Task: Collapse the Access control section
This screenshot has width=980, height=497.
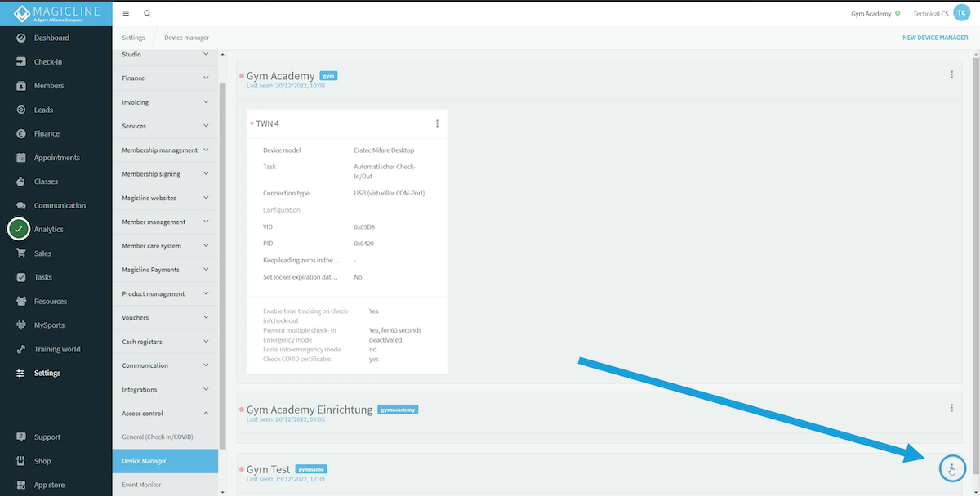Action: coord(165,414)
